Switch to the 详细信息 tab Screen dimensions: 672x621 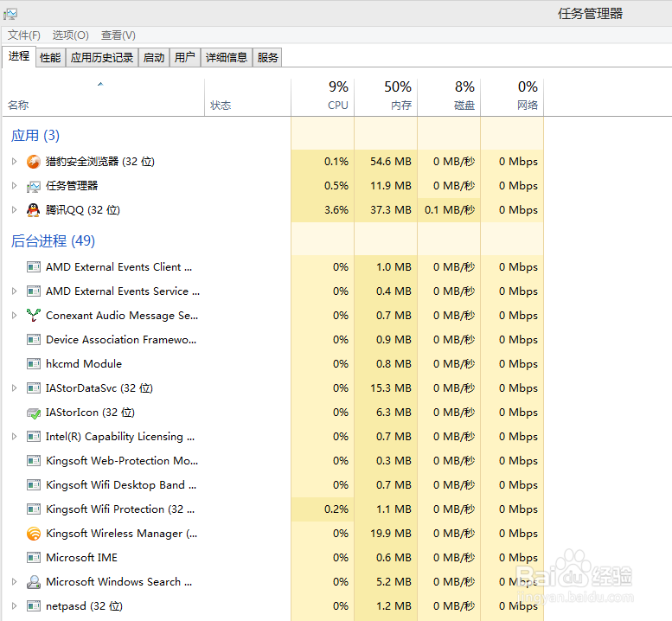coord(227,57)
